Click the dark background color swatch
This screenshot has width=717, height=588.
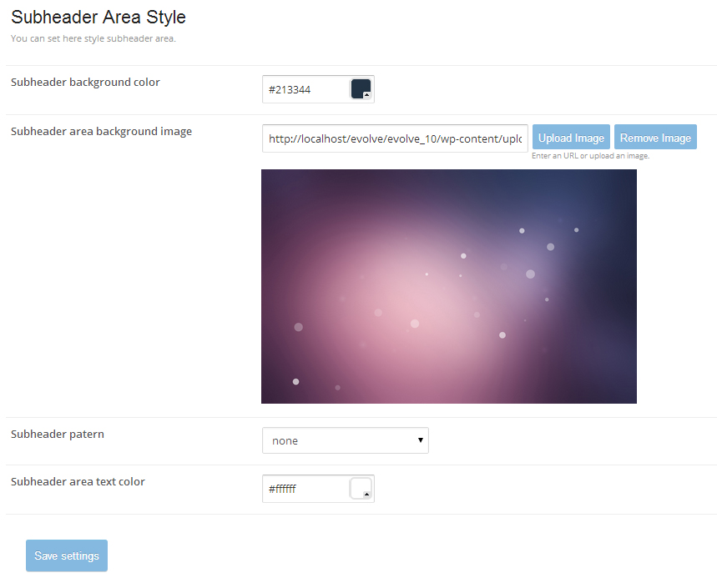pyautogui.click(x=360, y=88)
